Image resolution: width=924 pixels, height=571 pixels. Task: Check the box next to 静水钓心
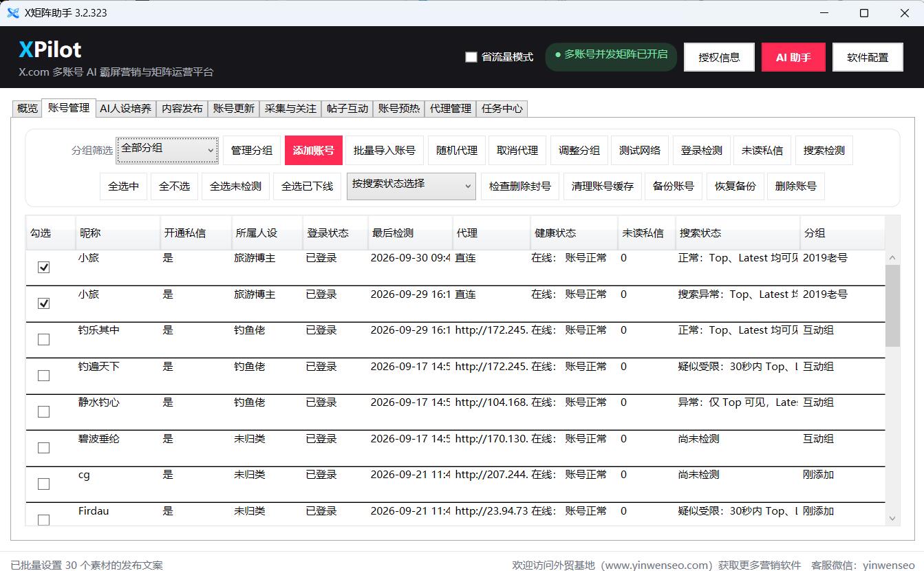tap(43, 411)
